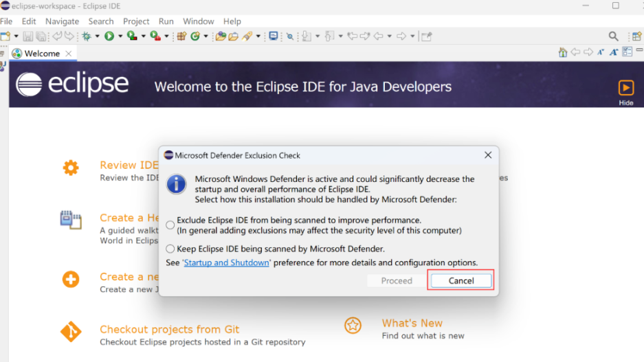Click the Reduce font size icon
The image size is (644, 362).
pos(601,52)
